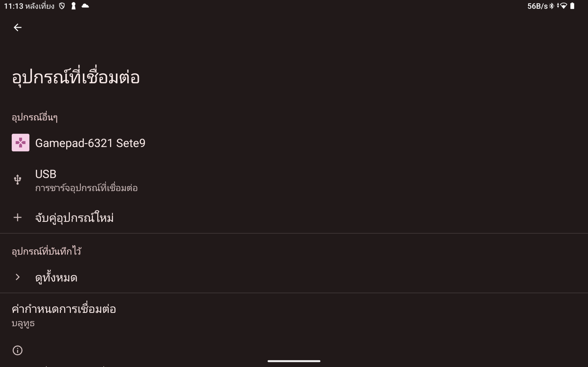This screenshot has width=588, height=367.
Task: Tap the USB symbol icon
Action: (17, 180)
